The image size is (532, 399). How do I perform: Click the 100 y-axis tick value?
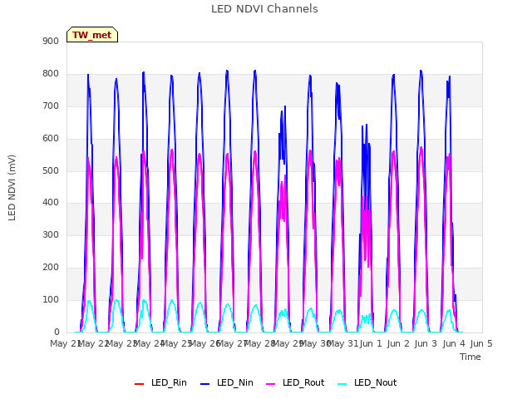click(51, 300)
